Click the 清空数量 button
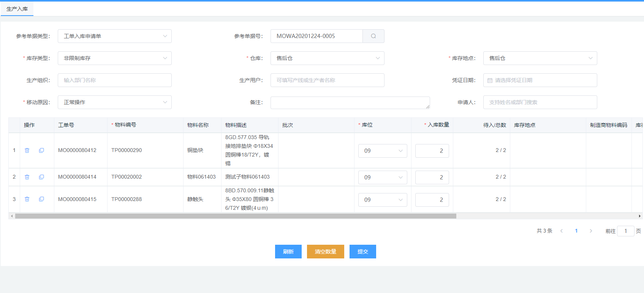644x293 pixels. [x=325, y=252]
